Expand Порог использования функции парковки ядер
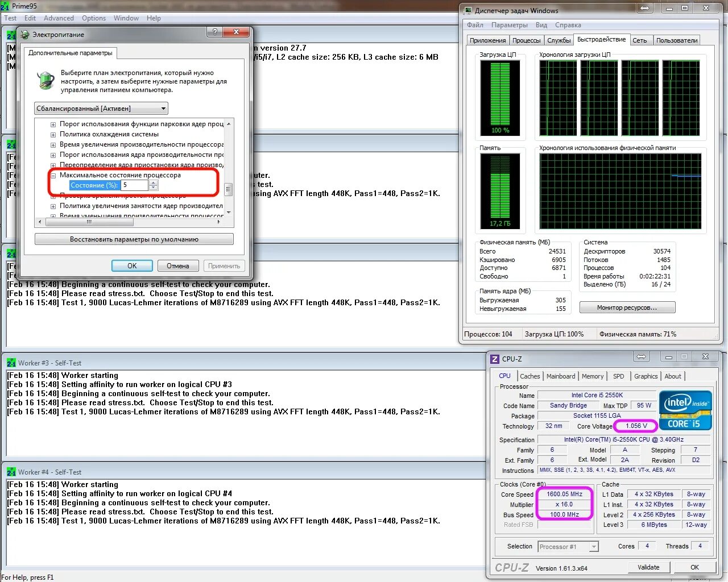Image resolution: width=728 pixels, height=582 pixels. coord(53,124)
